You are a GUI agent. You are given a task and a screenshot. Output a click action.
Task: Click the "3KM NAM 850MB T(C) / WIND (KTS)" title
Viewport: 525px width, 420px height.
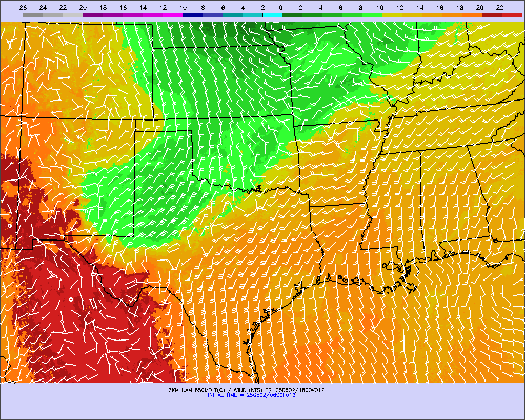pyautogui.click(x=216, y=390)
